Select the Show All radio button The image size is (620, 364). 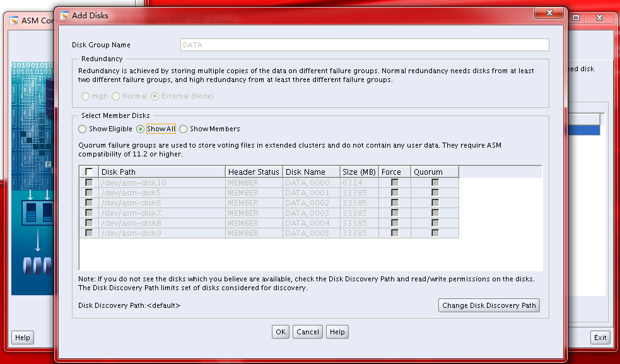pos(140,129)
